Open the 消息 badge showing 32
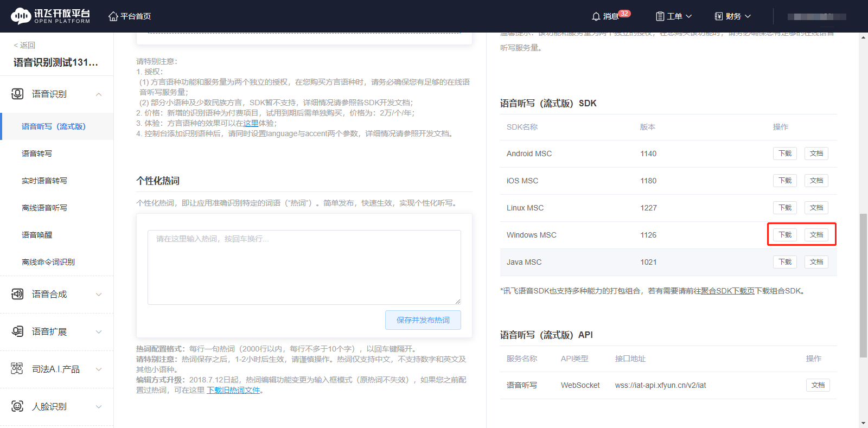Screen dimensions: 868x428 [624, 14]
